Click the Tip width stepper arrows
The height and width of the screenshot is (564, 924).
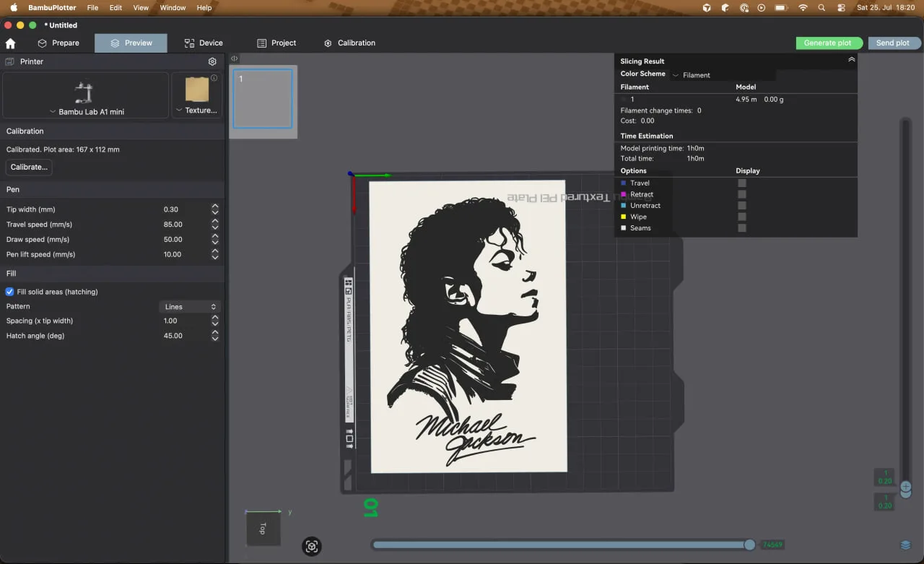point(215,209)
